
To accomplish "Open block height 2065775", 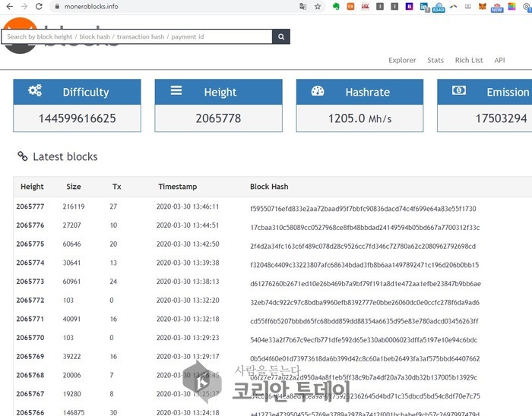I will (x=30, y=244).
